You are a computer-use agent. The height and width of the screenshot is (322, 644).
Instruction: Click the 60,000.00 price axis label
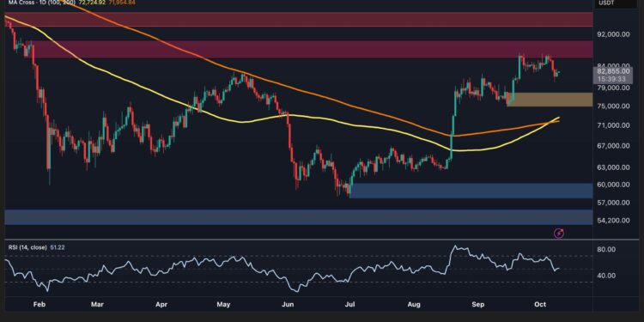613,185
